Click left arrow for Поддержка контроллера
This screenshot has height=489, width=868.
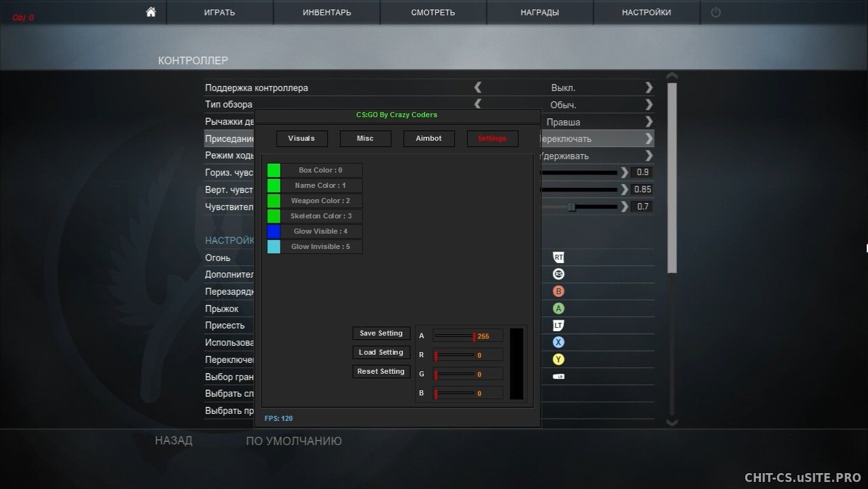478,87
